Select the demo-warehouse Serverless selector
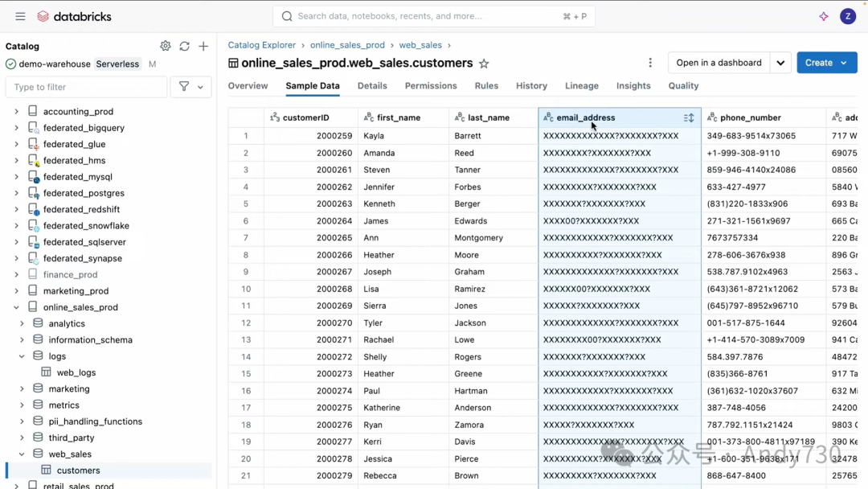Screen dimensions: 868x489 click(x=81, y=64)
